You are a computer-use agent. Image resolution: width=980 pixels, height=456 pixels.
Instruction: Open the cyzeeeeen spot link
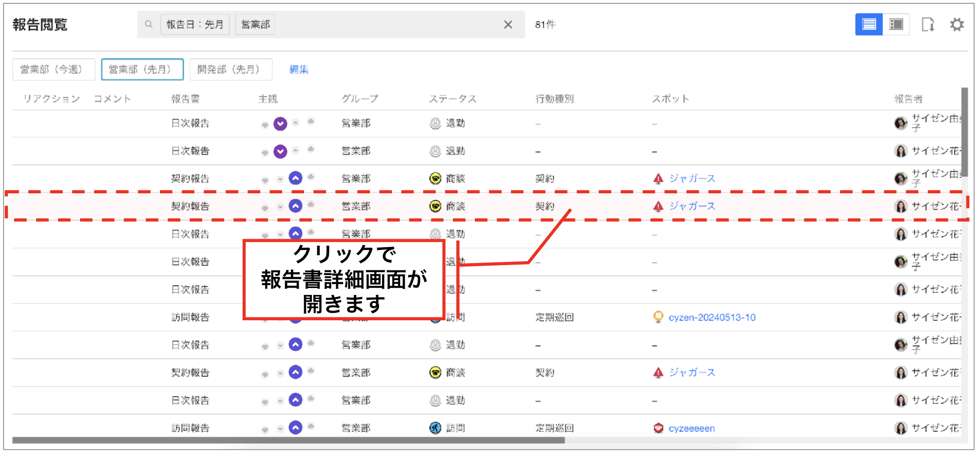(692, 428)
